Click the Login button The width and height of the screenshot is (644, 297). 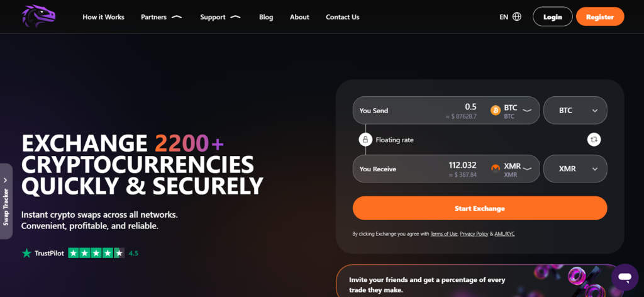tap(552, 17)
